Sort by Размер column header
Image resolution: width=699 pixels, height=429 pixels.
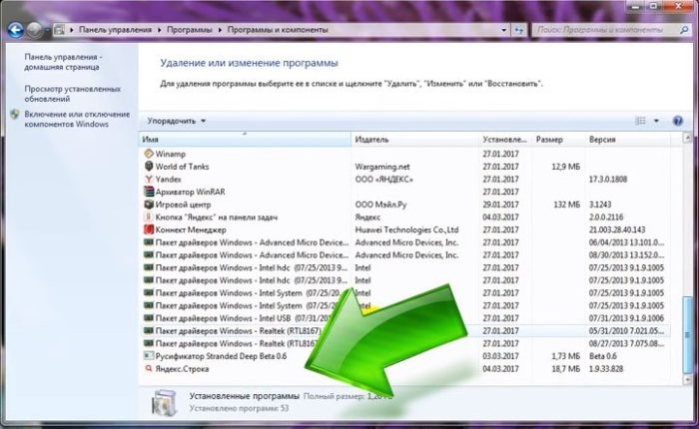(x=558, y=140)
